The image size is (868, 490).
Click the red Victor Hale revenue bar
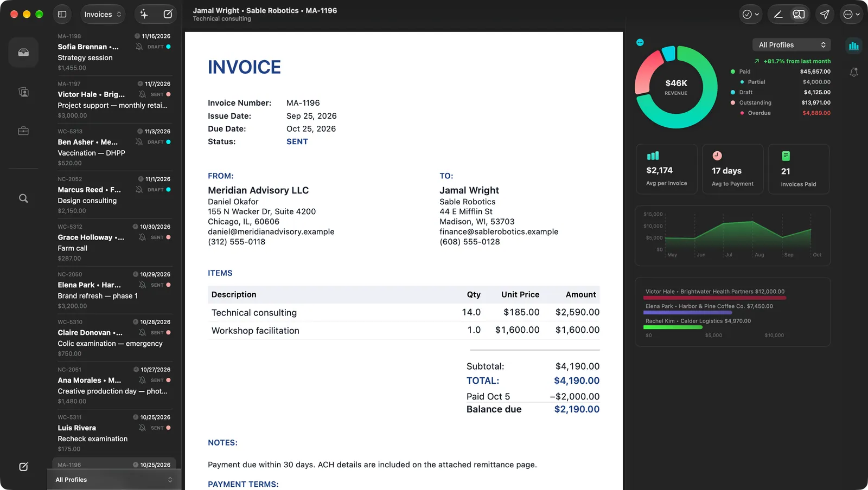(x=716, y=298)
